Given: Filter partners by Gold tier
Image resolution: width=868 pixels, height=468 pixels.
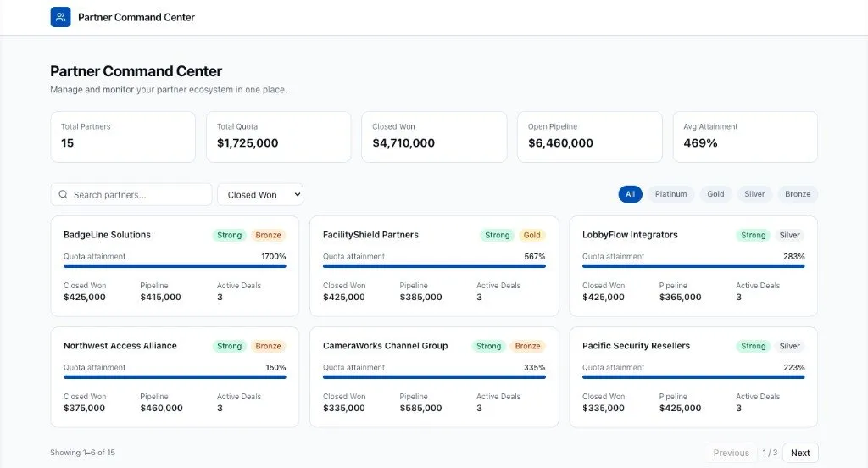Looking at the screenshot, I should tap(715, 194).
